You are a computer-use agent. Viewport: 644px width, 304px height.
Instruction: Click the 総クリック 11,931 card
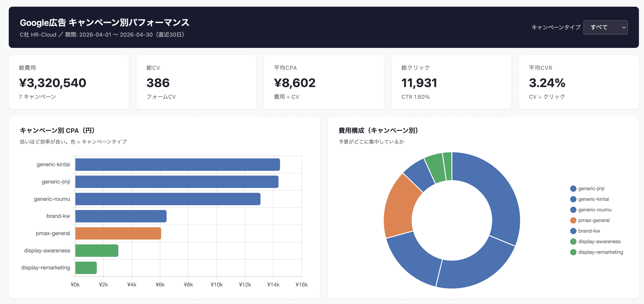451,82
